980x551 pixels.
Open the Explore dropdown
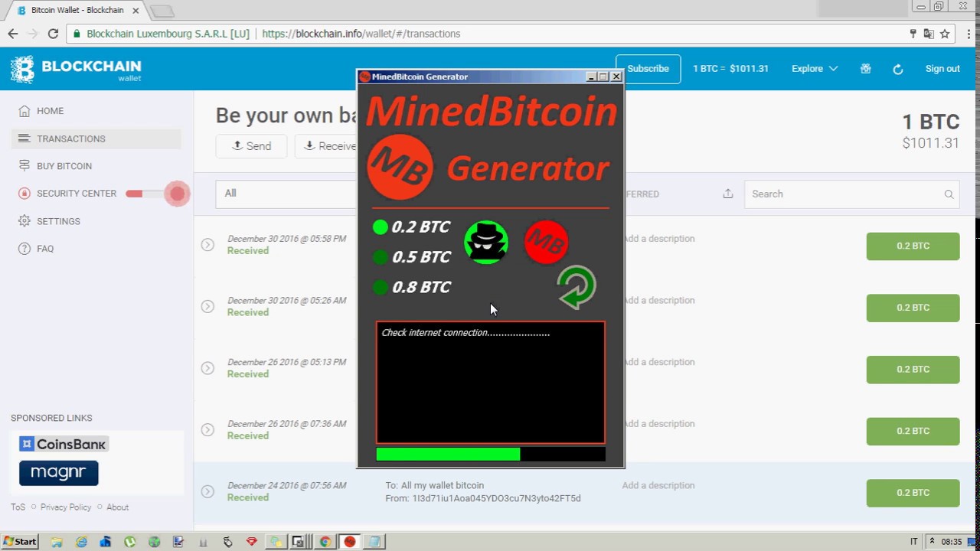pos(815,69)
